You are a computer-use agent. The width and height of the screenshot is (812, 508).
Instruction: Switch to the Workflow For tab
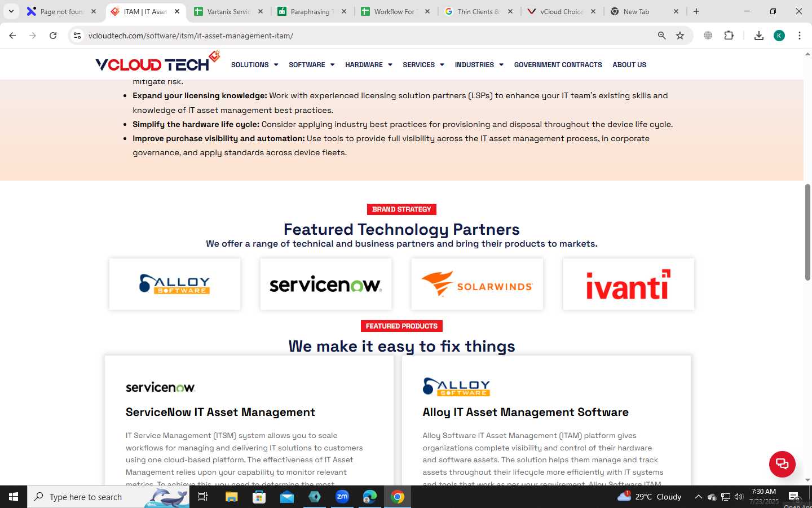pyautogui.click(x=395, y=11)
